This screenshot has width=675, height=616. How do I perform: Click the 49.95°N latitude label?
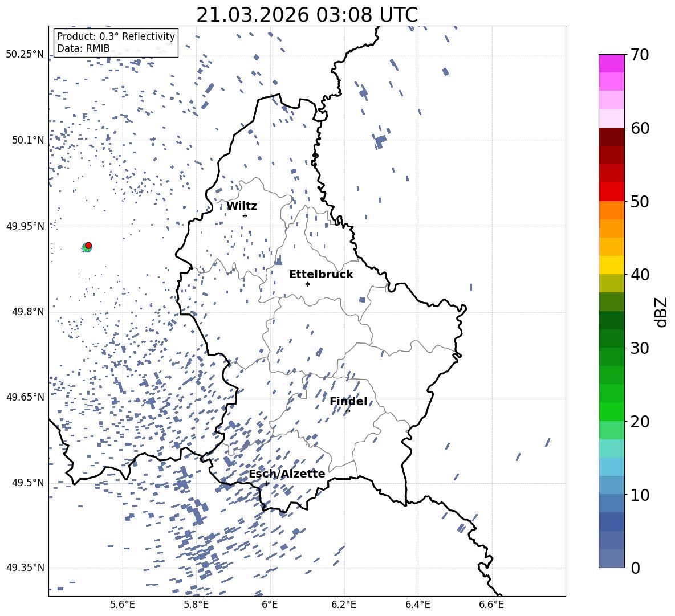(25, 226)
